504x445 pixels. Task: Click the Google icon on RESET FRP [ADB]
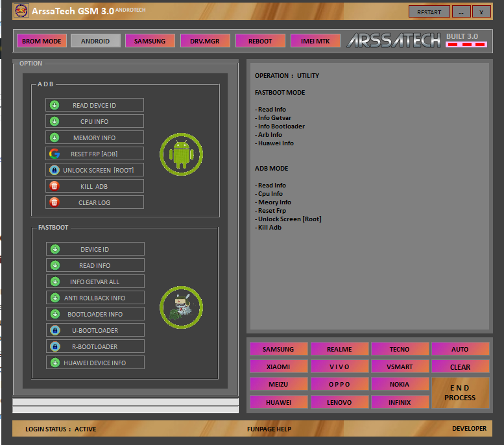tap(54, 154)
